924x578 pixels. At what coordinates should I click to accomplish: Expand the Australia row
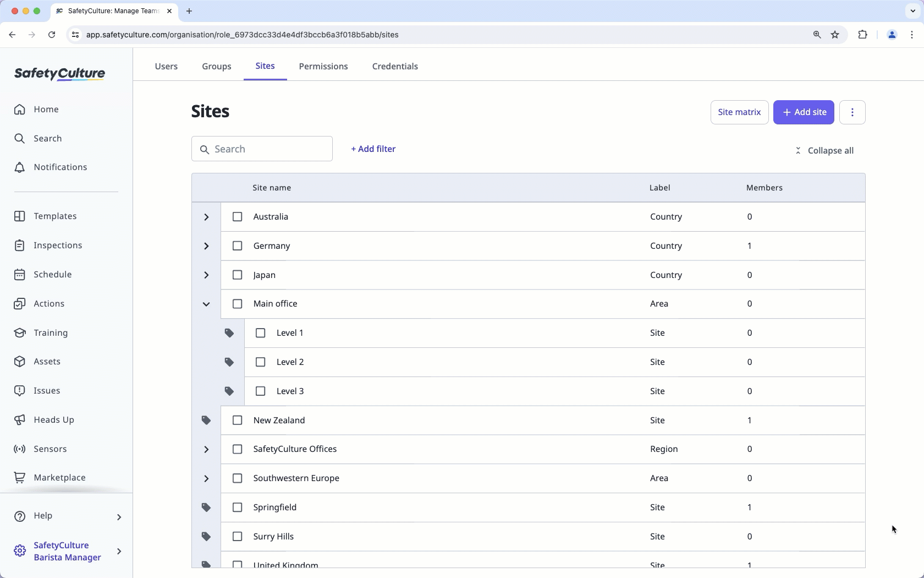click(206, 217)
